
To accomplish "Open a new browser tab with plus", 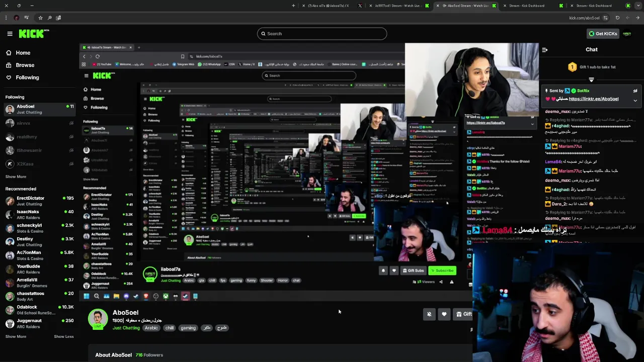I will point(293,6).
